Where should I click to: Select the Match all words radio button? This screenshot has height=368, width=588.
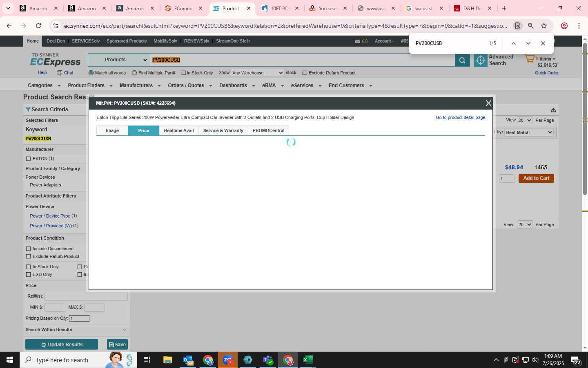[x=91, y=73]
